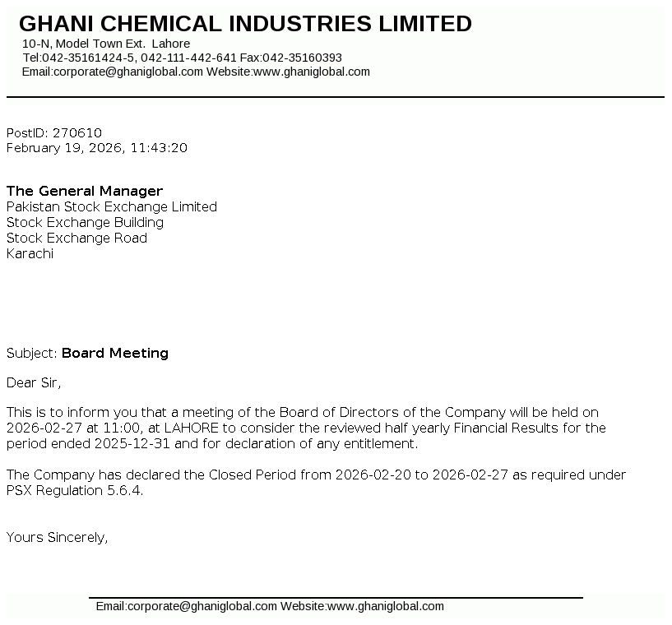Click the Yours Sincerely closing
Screen dimensions: 672x625
(x=58, y=538)
